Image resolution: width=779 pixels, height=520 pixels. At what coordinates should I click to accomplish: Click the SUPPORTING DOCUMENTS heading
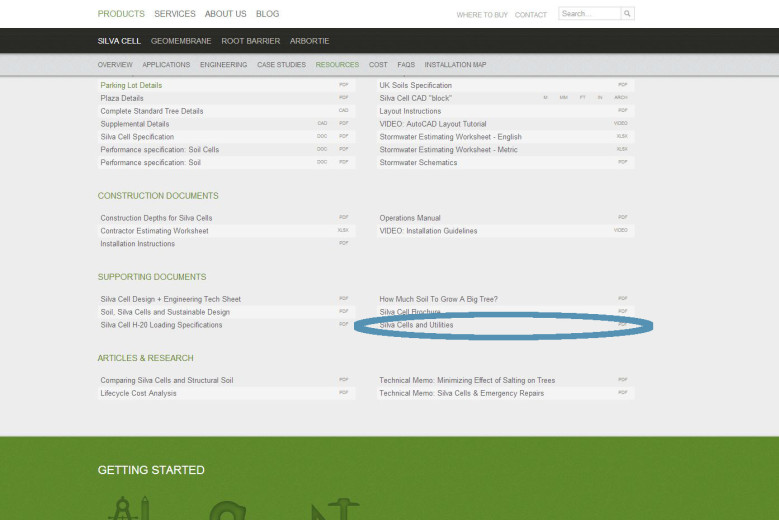pyautogui.click(x=152, y=277)
